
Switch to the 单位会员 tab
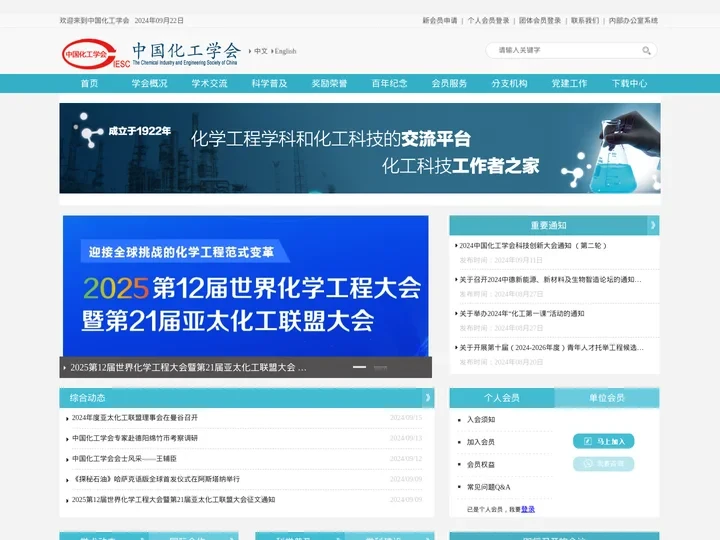(x=607, y=398)
